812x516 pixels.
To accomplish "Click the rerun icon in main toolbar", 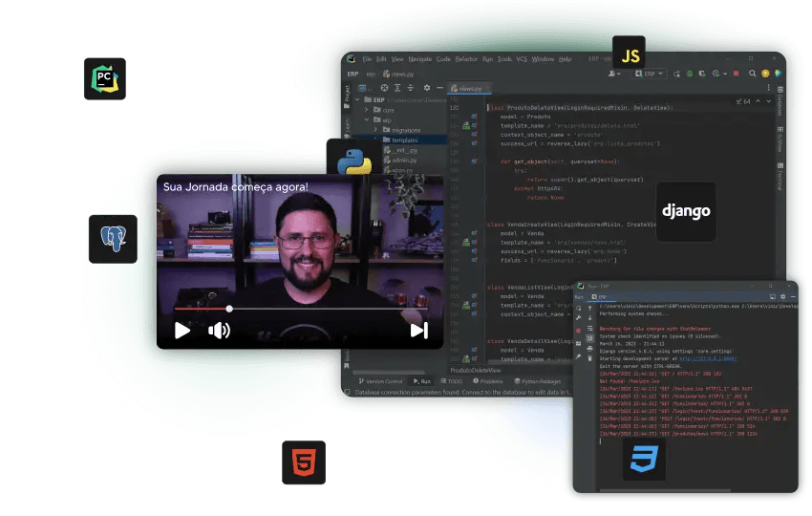I will [x=676, y=74].
